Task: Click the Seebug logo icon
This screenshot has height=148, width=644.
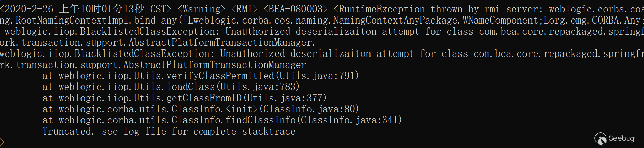Action: click(600, 139)
